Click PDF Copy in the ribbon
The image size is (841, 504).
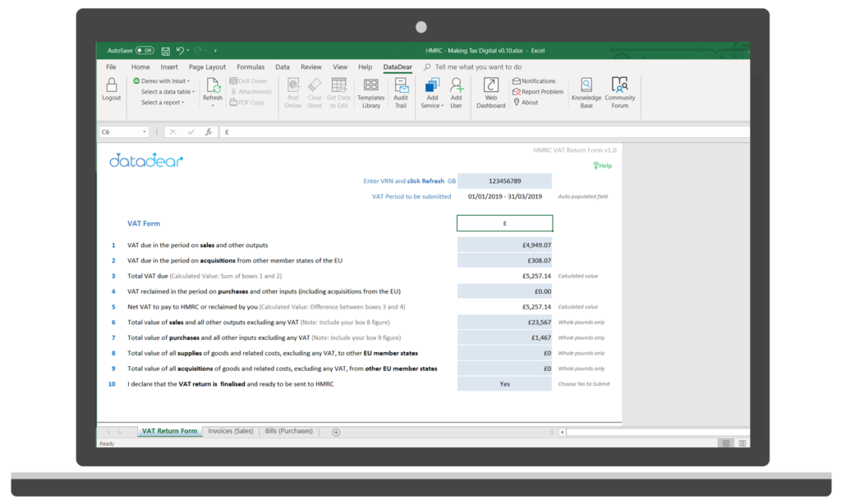[247, 103]
